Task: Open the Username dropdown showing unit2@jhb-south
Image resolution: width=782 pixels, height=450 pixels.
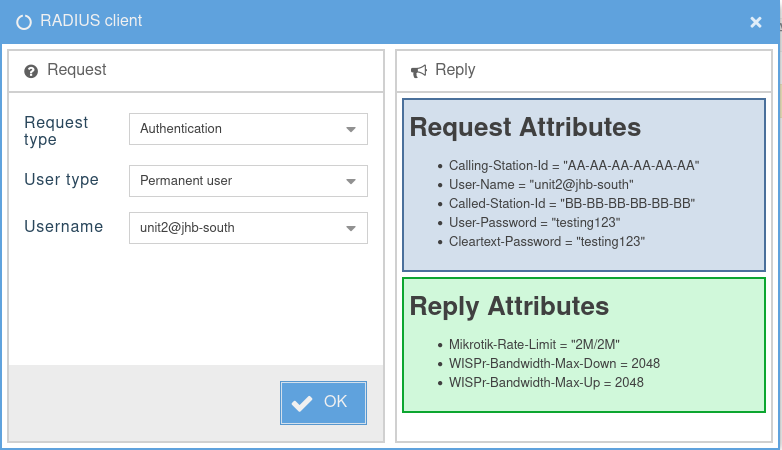Action: [x=248, y=228]
